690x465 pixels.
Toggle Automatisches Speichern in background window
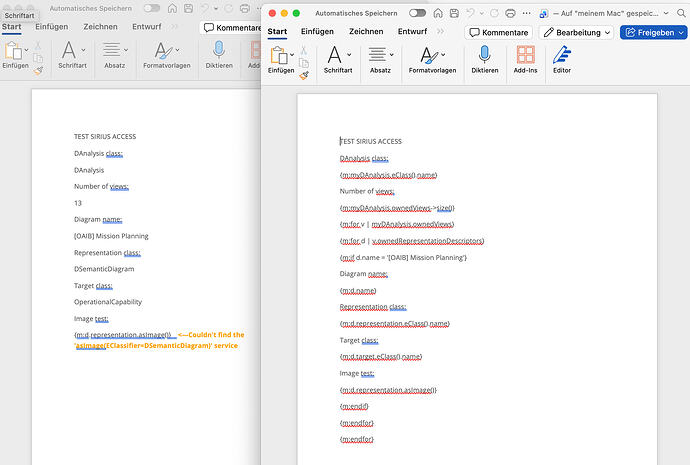click(152, 8)
